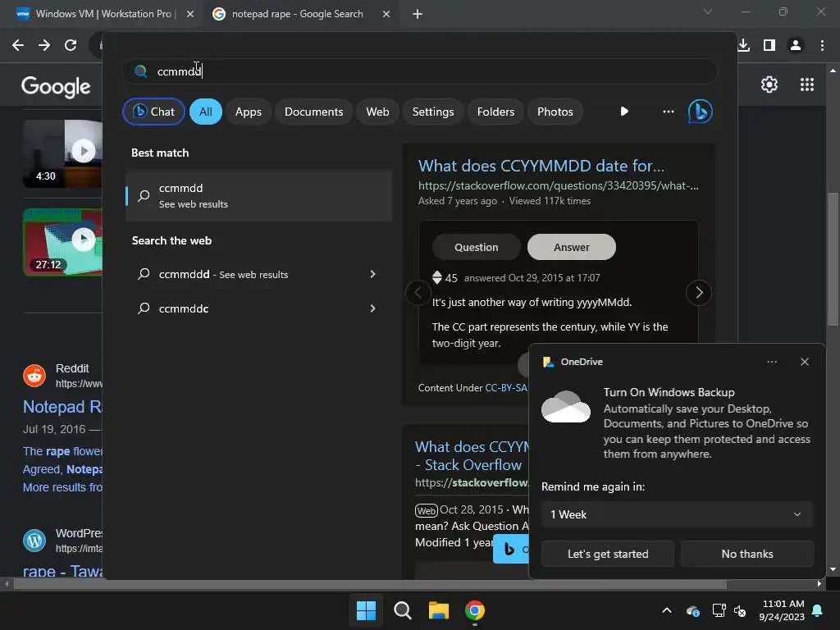Click Let's get started button
This screenshot has height=630, width=840.
pos(608,554)
